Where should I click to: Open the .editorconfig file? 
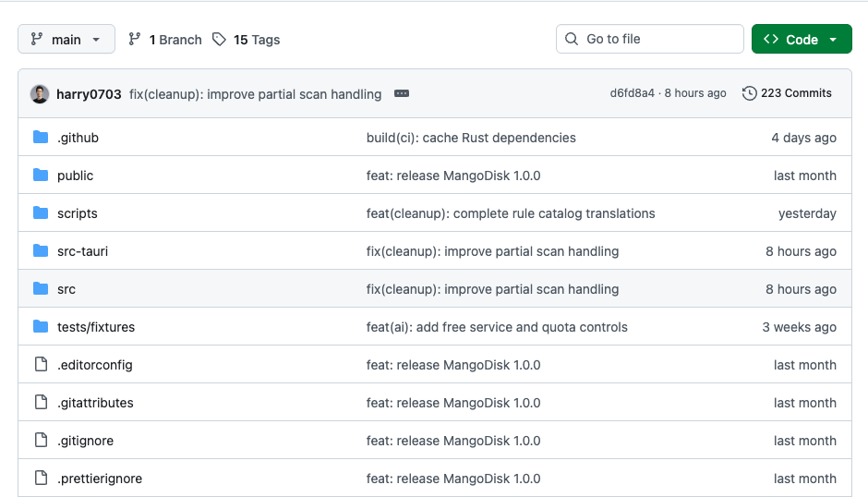(95, 365)
